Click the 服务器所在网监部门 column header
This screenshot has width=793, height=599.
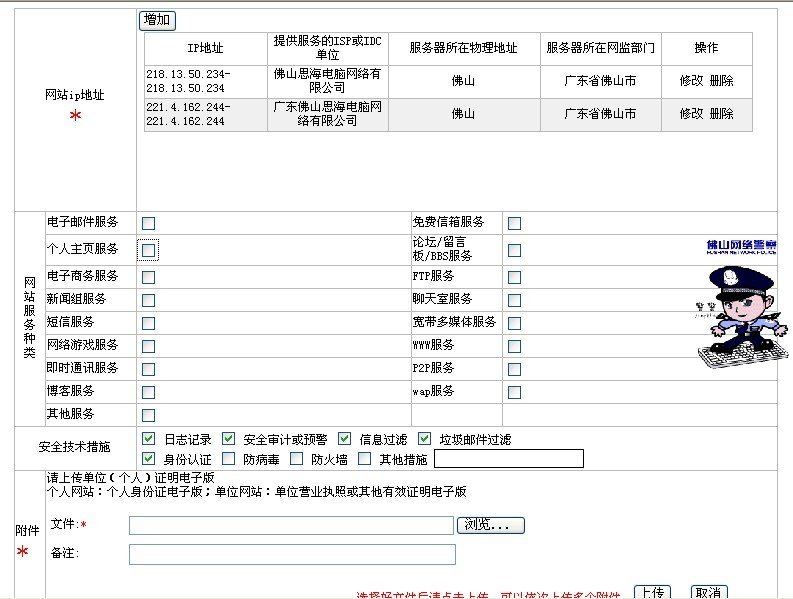click(x=600, y=48)
